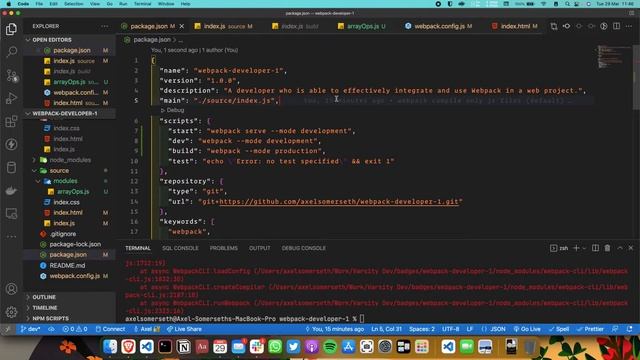Viewport: 640px width, 360px height.
Task: Open notifications bell in status bar
Action: click(629, 329)
